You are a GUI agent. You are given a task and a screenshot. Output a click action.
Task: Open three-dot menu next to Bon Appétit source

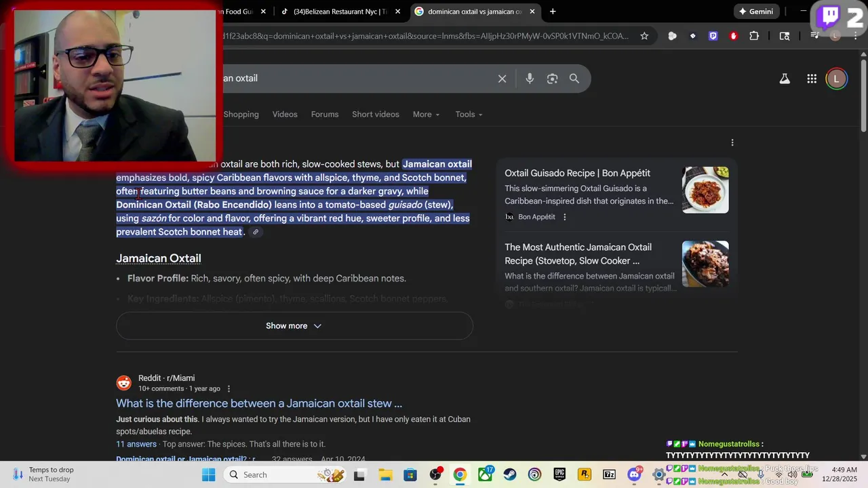pyautogui.click(x=564, y=217)
